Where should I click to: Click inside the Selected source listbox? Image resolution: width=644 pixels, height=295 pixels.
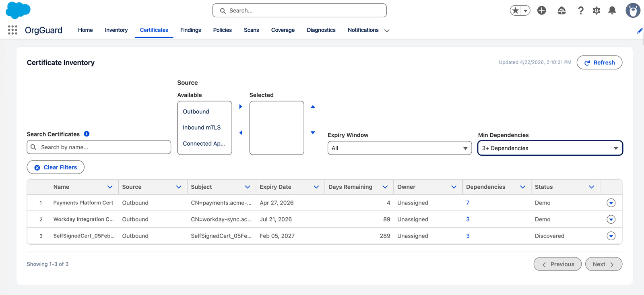277,128
